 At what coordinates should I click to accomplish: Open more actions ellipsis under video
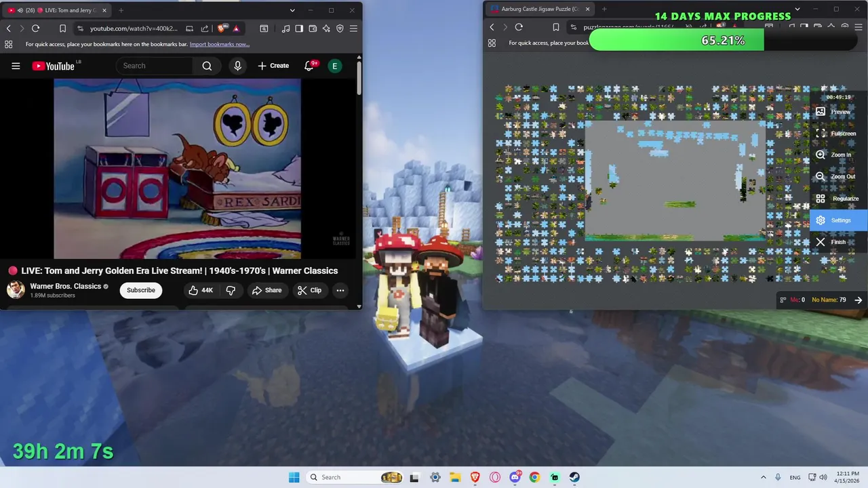[340, 290]
